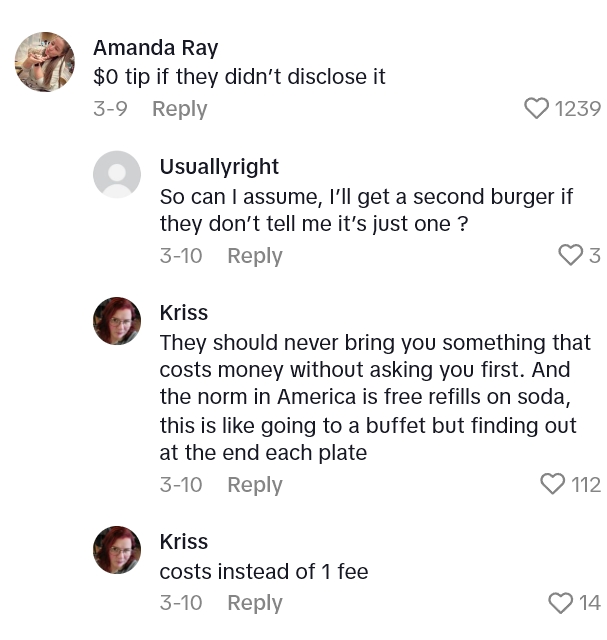This screenshot has width=607, height=640.
Task: Heart Kriss's 'costs instead of 1 fee' comment
Action: tap(560, 603)
